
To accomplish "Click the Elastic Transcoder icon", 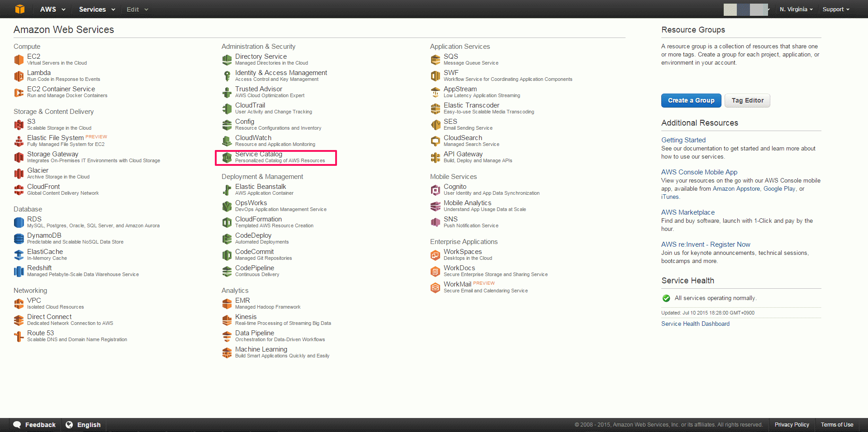I will click(436, 108).
